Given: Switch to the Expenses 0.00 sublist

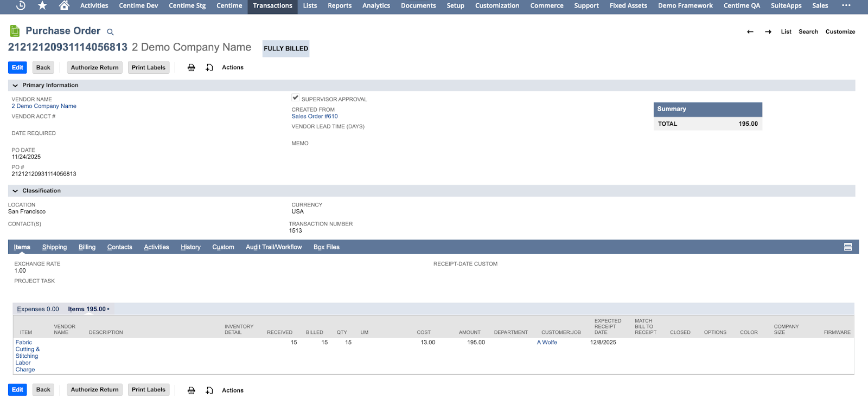Looking at the screenshot, I should click(x=37, y=309).
